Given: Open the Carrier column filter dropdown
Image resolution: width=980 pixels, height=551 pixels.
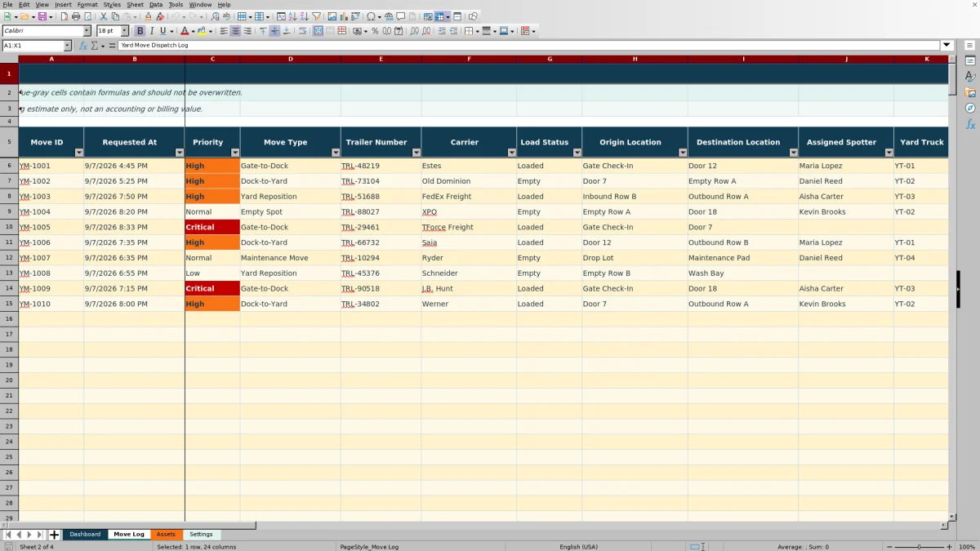Looking at the screenshot, I should (511, 153).
